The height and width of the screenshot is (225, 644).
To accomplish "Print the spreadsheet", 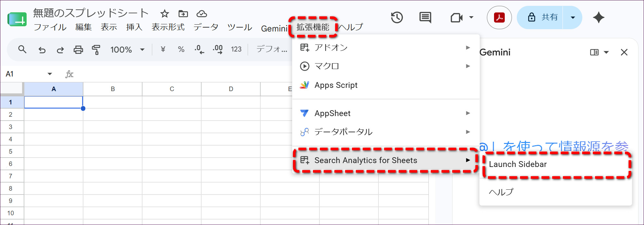I will coord(78,50).
